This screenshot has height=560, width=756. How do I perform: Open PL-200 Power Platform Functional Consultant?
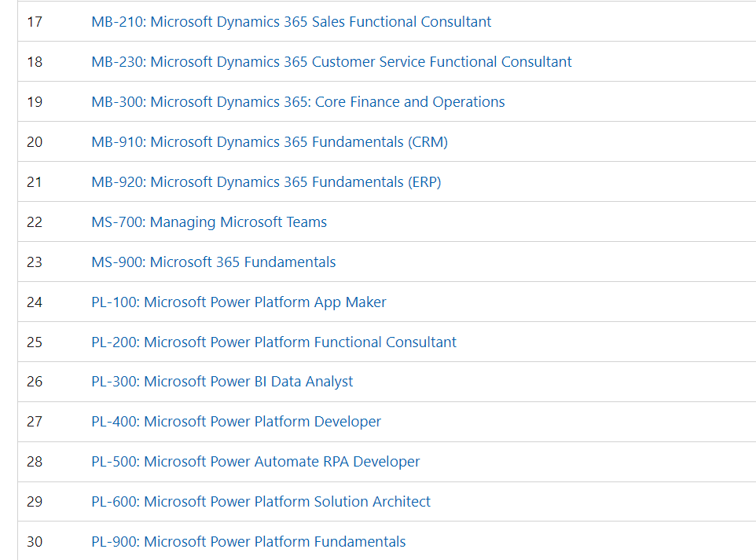click(x=273, y=342)
